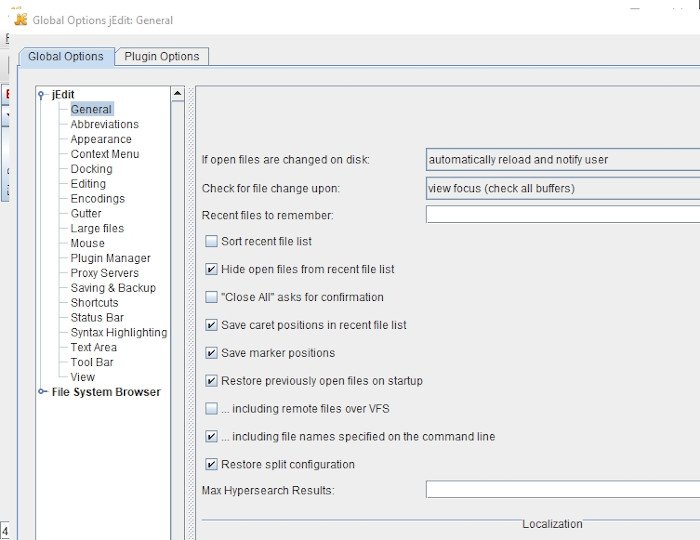Screen dimensions: 700x540
Task: Open the Encodings options pane
Action: point(98,199)
